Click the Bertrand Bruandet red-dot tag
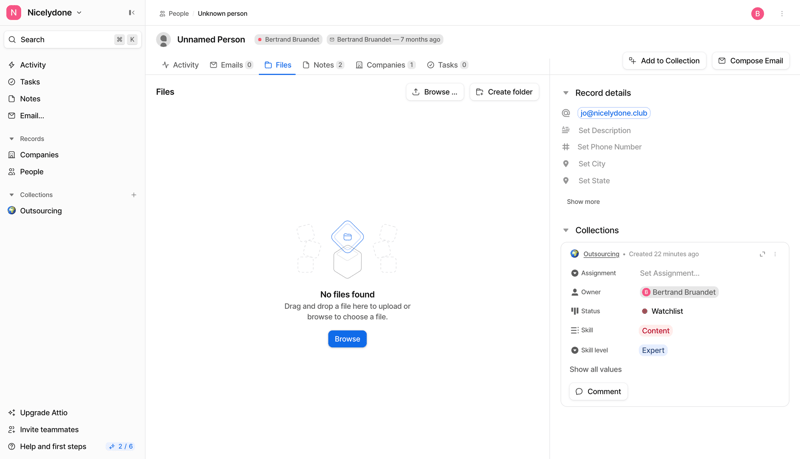Screen dimensions: 800x459 pos(289,39)
